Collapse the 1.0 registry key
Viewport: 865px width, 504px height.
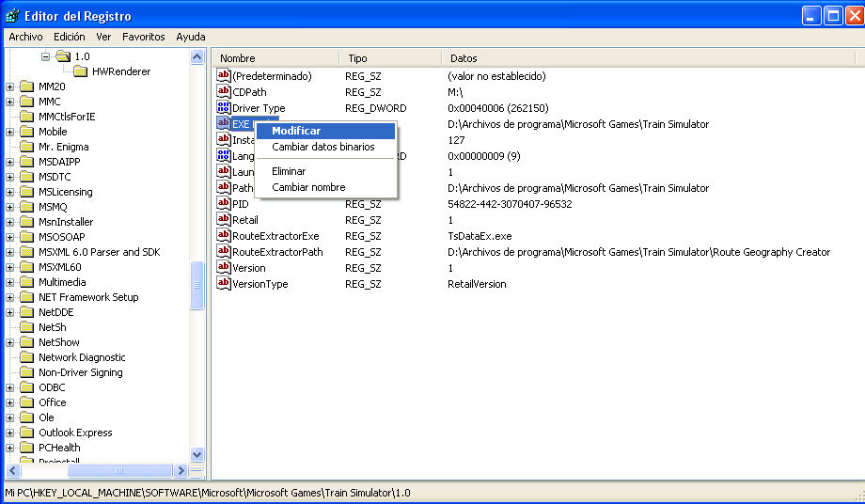(45, 56)
